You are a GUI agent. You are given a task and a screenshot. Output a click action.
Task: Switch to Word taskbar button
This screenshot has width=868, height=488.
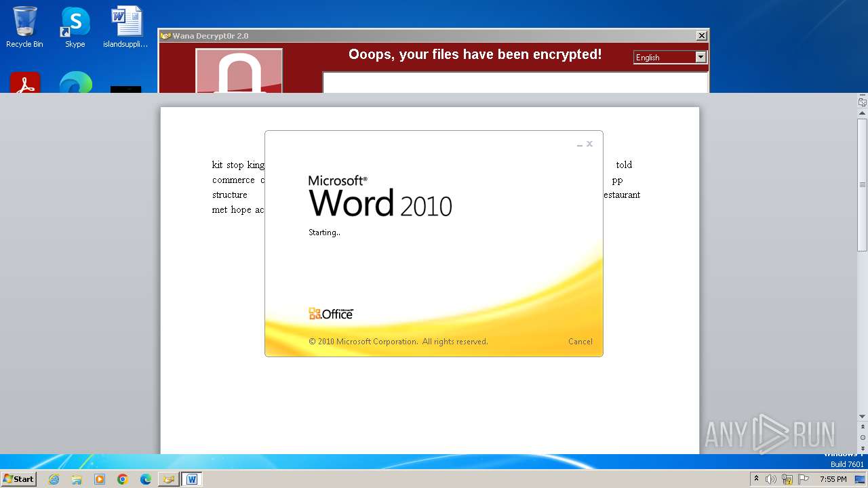192,479
